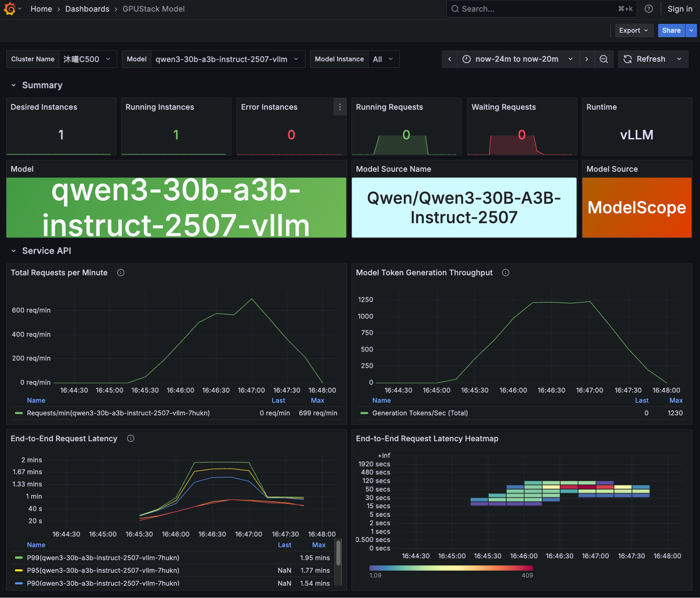The height and width of the screenshot is (598, 700).
Task: Click the Sign in link
Action: (680, 9)
